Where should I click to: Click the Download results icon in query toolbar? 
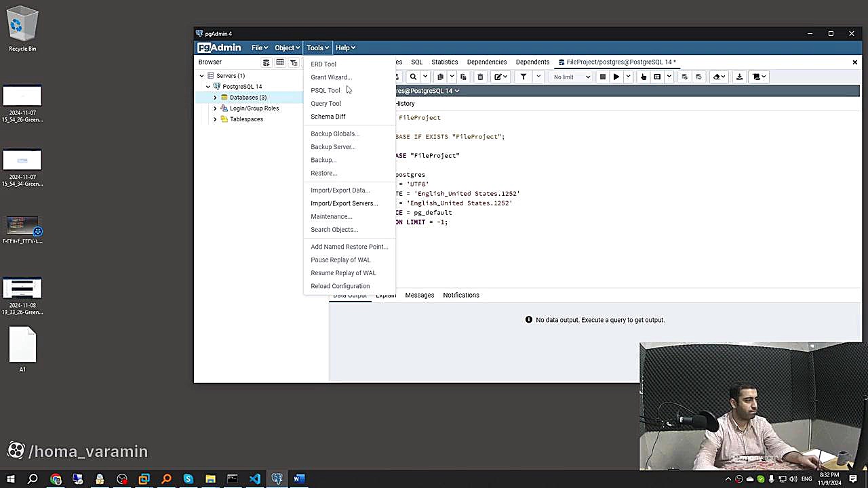click(x=740, y=77)
